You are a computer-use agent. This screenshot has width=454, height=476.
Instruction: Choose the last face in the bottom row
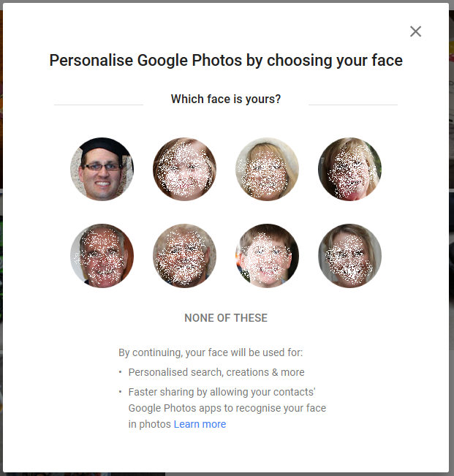pyautogui.click(x=349, y=255)
